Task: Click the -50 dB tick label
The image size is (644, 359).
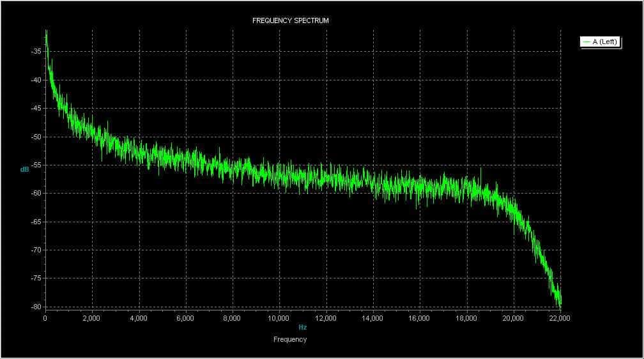Action: pyautogui.click(x=36, y=137)
